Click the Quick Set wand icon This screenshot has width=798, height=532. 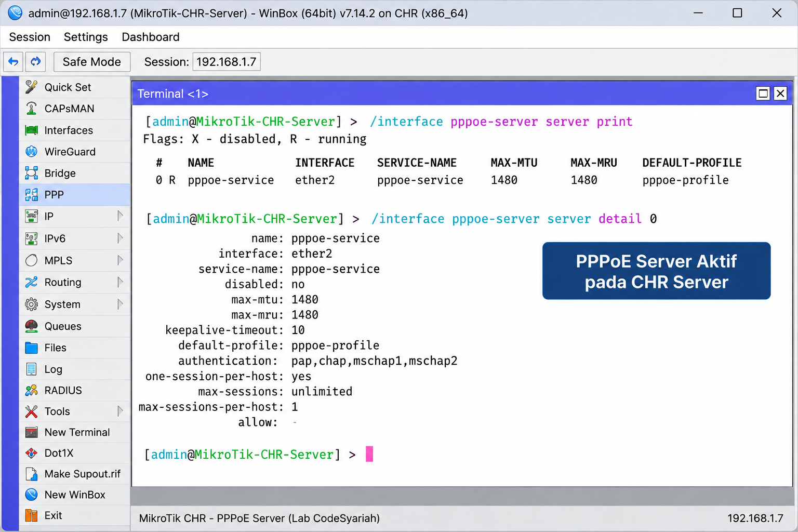tap(31, 87)
